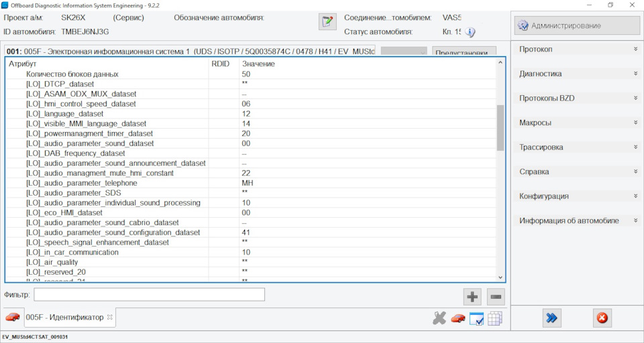This screenshot has width=644, height=343.
Task: Expand the Конфигурация section
Action: click(577, 196)
